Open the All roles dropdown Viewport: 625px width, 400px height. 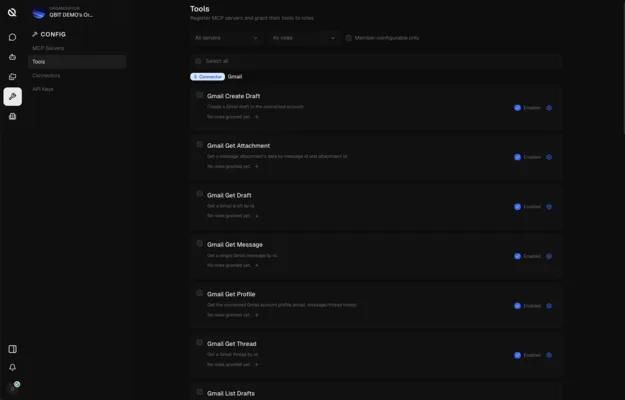pos(304,38)
